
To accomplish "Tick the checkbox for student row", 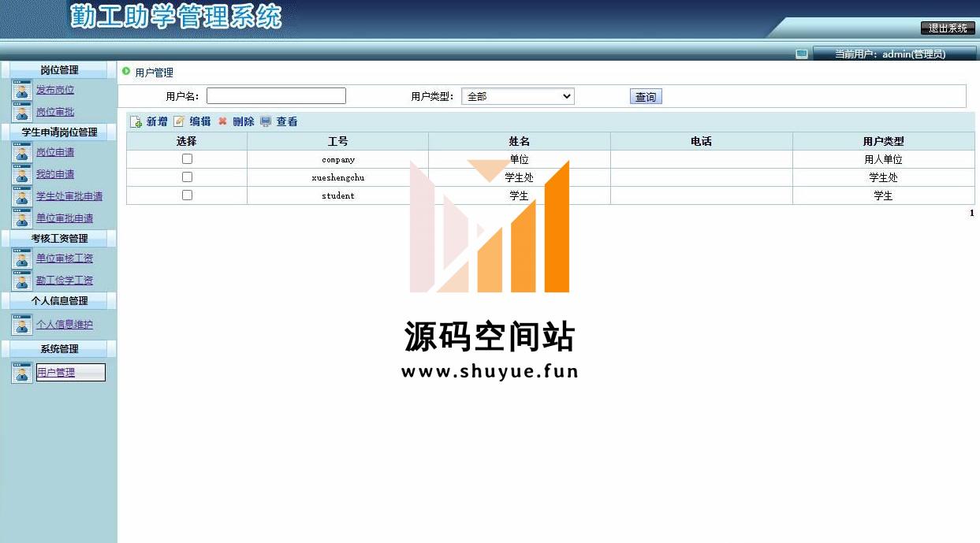I will pos(187,195).
